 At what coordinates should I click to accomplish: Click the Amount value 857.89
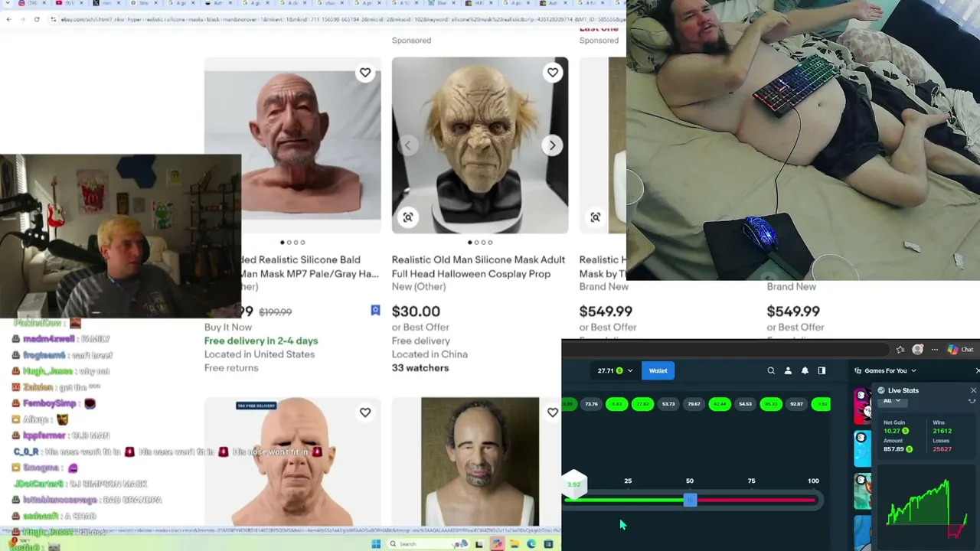pyautogui.click(x=893, y=449)
